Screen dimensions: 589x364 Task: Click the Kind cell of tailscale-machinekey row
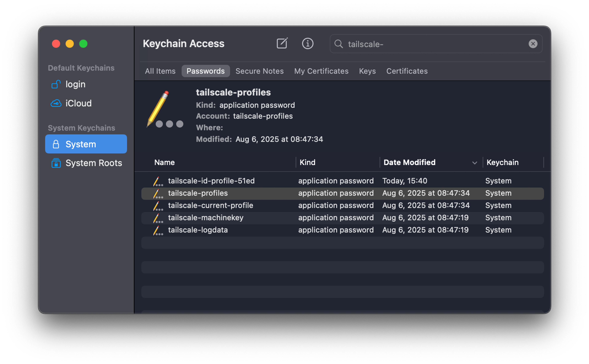pyautogui.click(x=336, y=218)
